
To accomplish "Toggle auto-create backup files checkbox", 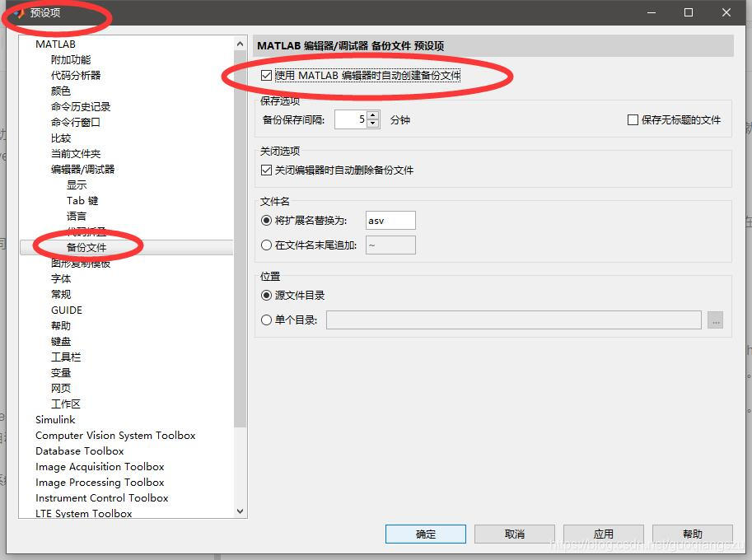I will click(x=266, y=75).
